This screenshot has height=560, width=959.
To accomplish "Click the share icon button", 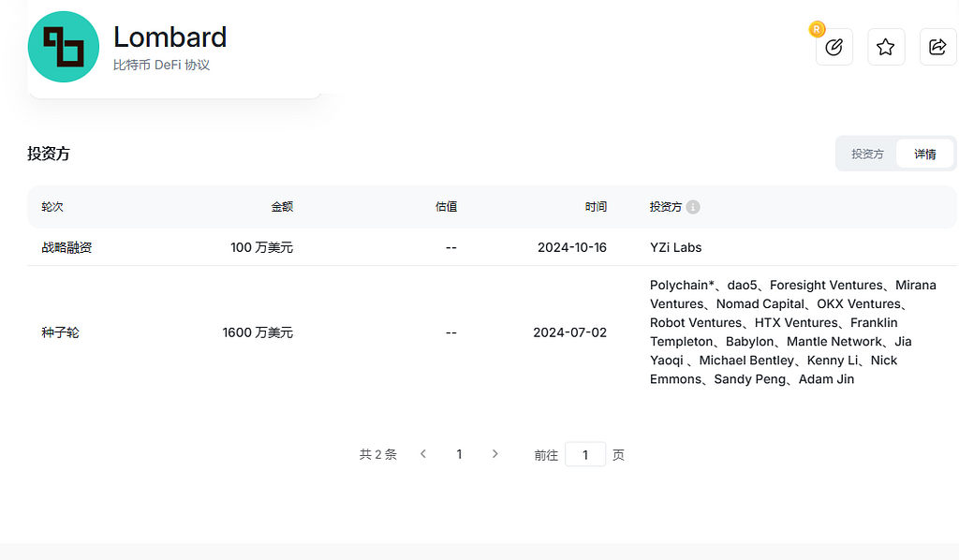I will pyautogui.click(x=937, y=47).
